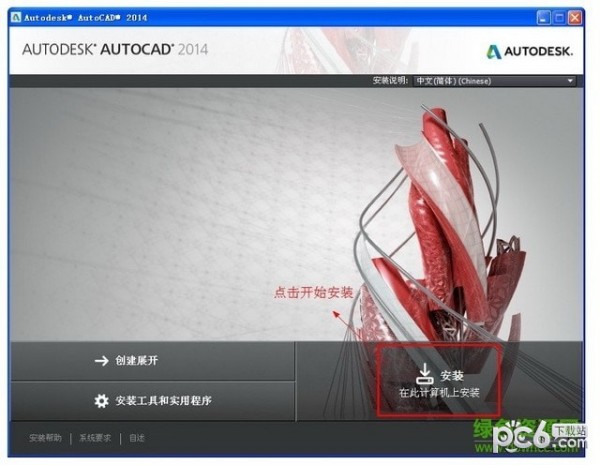Open the 系统要求 link
The height and width of the screenshot is (465, 600).
click(95, 438)
